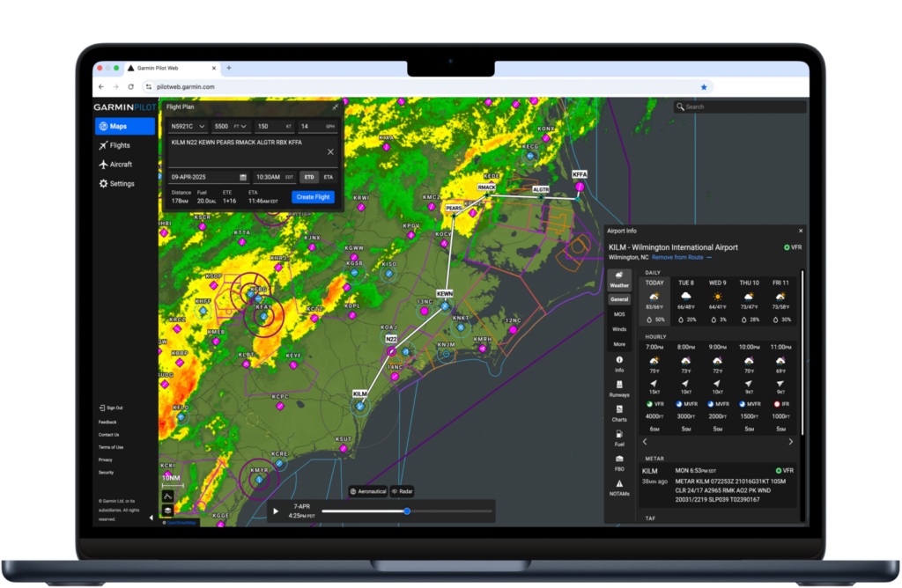This screenshot has height=588, width=902.
Task: Click the map Search field
Action: (x=740, y=107)
